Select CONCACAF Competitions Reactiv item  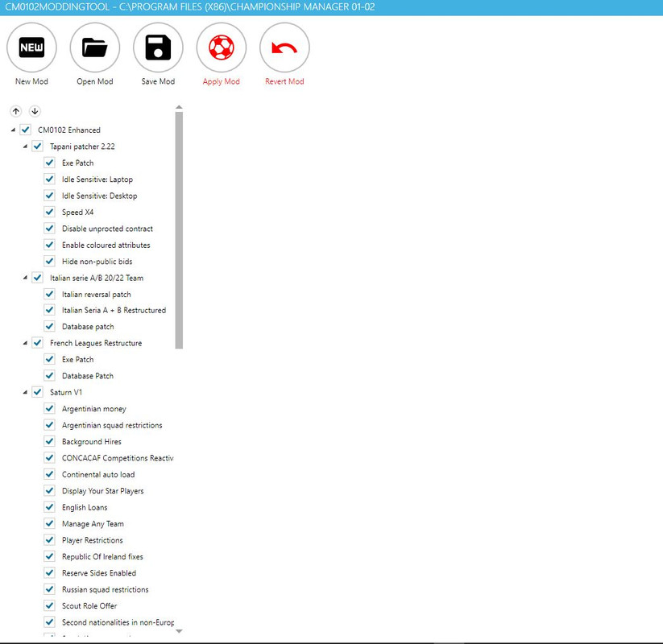tap(118, 458)
